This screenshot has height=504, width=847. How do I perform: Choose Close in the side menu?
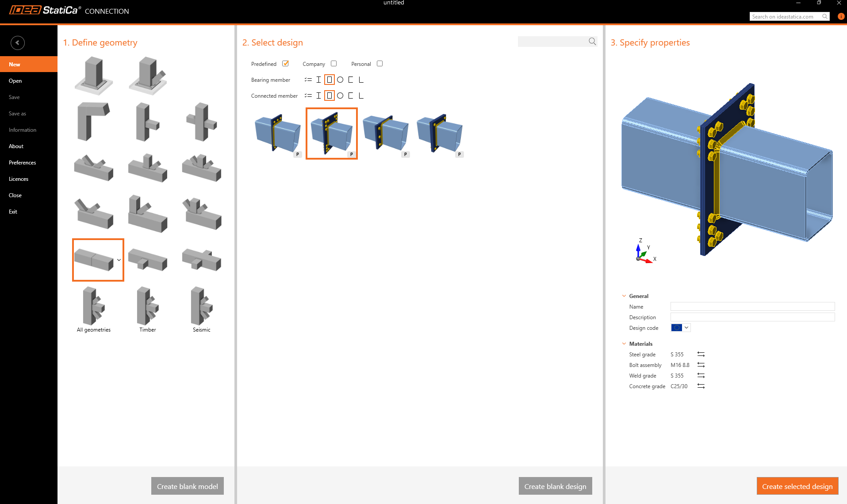[x=29, y=195]
